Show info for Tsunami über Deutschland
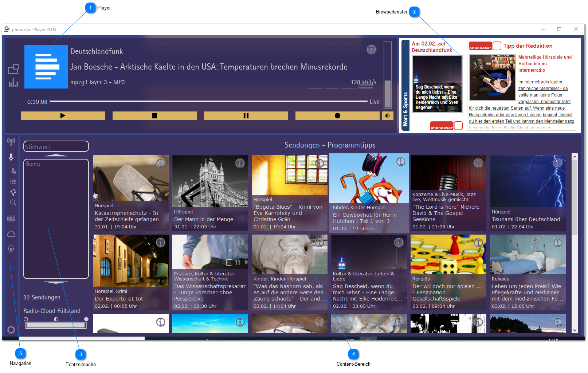Image resolution: width=588 pixels, height=373 pixels. tap(558, 163)
